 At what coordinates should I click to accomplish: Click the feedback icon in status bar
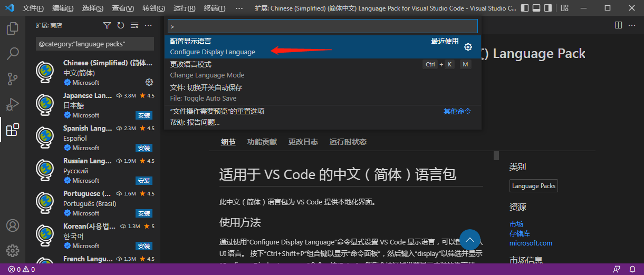point(617,269)
